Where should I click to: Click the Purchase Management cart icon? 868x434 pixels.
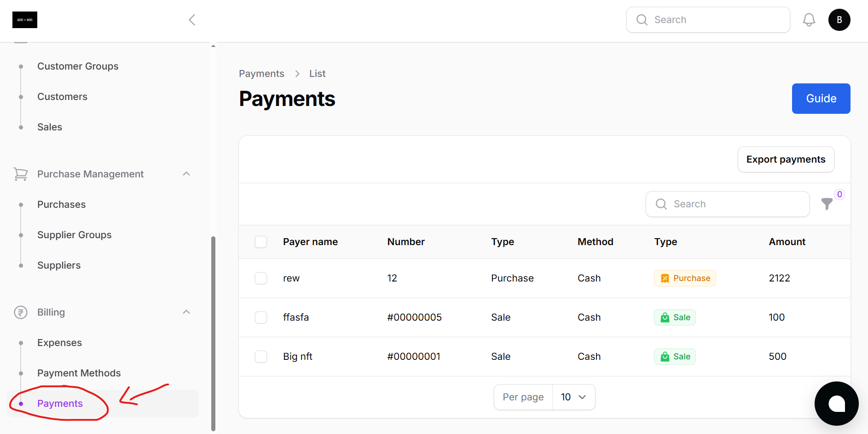20,174
